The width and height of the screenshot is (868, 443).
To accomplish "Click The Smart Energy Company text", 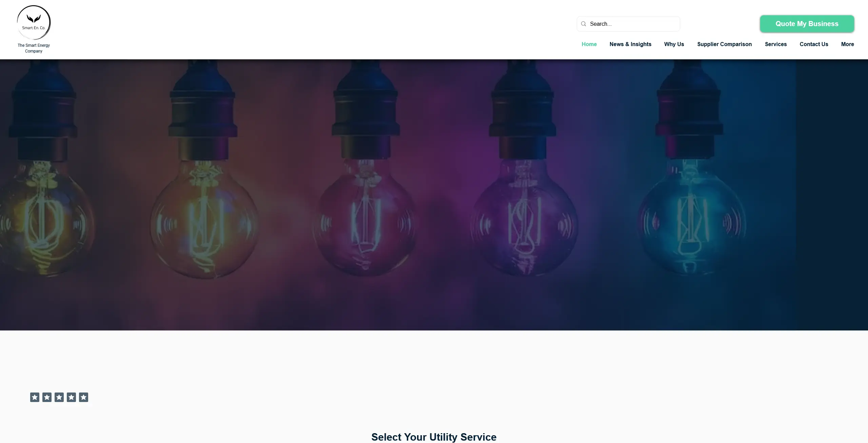I will tap(34, 48).
